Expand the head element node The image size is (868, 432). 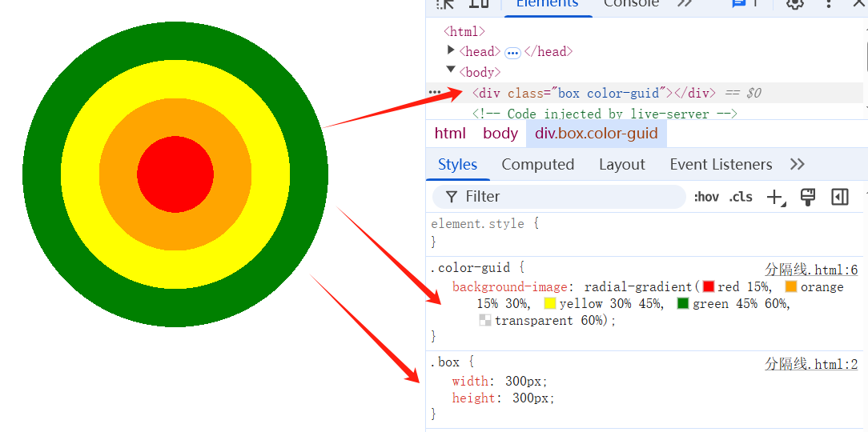tap(451, 50)
